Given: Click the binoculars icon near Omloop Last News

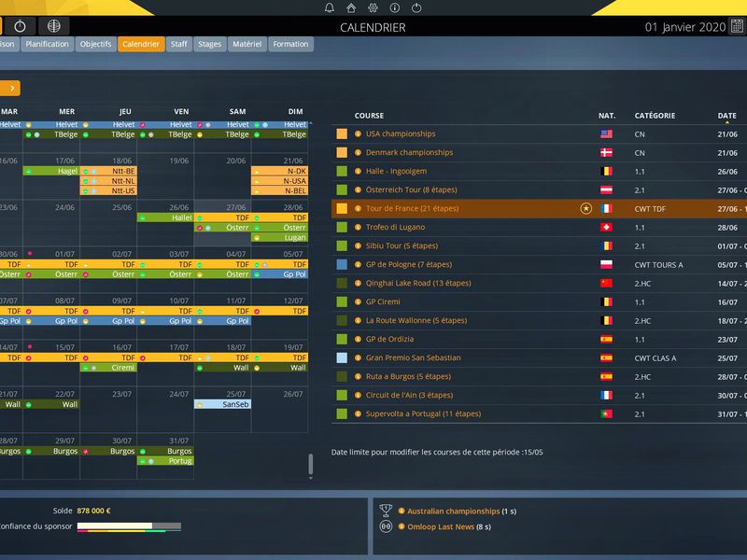Looking at the screenshot, I should pos(386,526).
